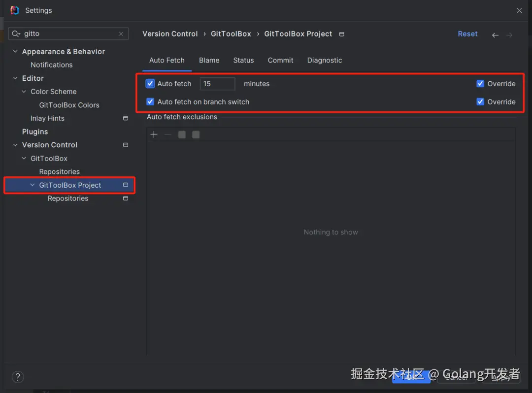Go forward with the right arrow icon
The height and width of the screenshot is (393, 532).
[x=509, y=35]
